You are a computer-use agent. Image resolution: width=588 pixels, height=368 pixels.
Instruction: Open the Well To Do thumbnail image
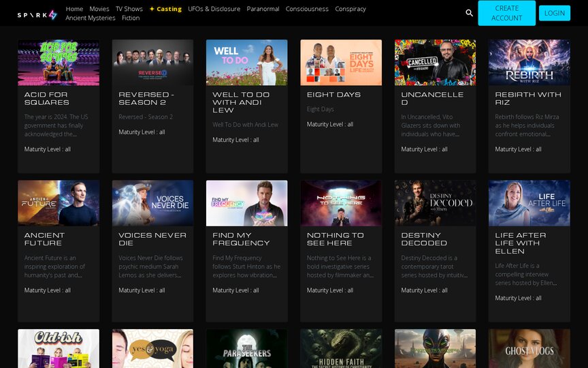click(x=247, y=63)
